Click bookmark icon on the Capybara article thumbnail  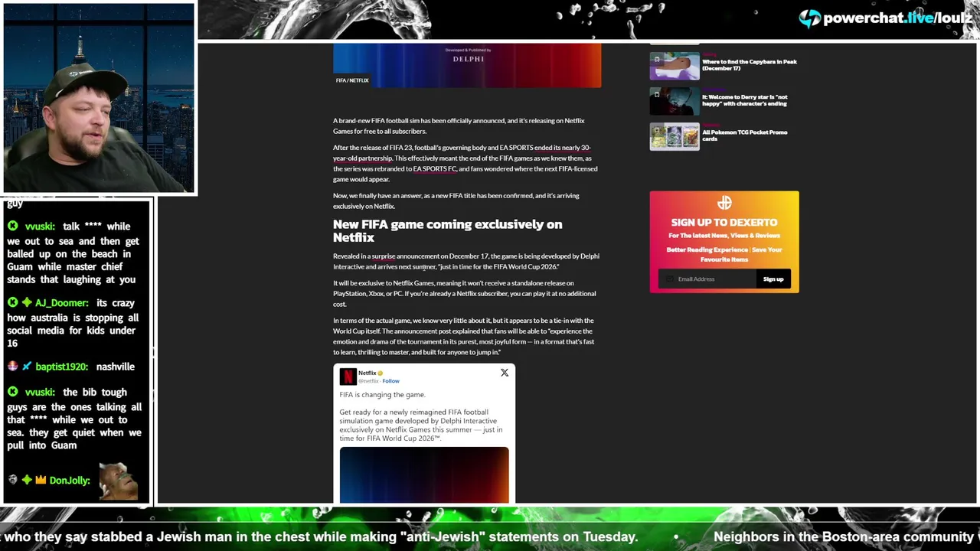click(657, 59)
